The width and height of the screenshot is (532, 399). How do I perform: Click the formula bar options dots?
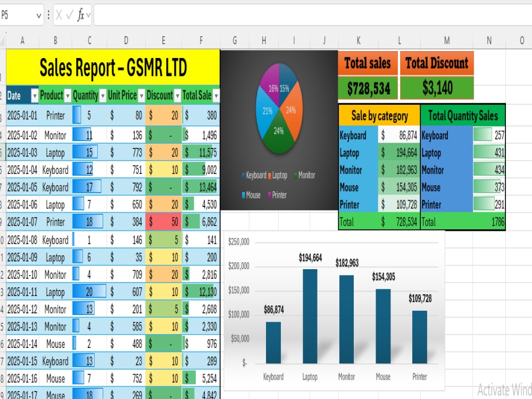[48, 15]
